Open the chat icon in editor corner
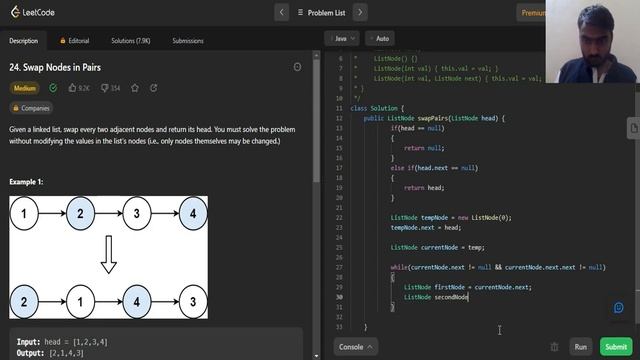 [x=619, y=308]
